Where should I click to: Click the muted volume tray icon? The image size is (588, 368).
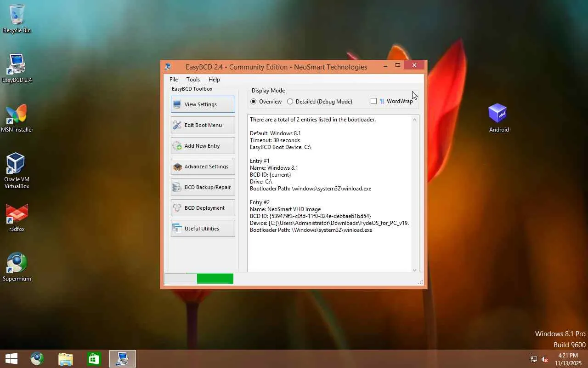545,359
